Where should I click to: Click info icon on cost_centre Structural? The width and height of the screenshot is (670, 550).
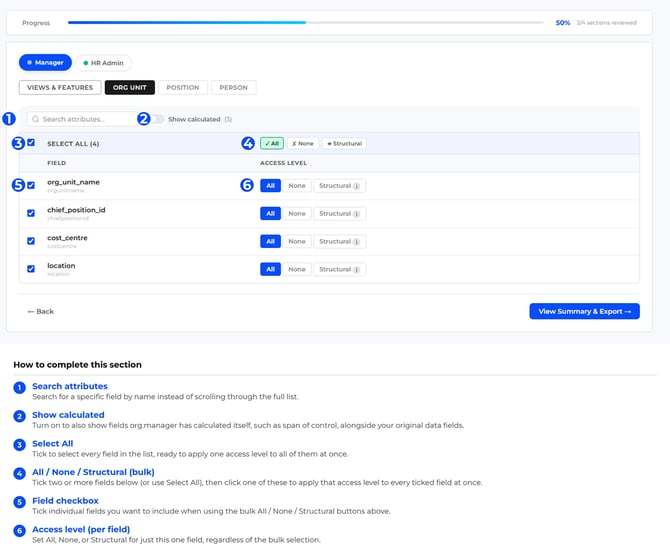coord(356,241)
